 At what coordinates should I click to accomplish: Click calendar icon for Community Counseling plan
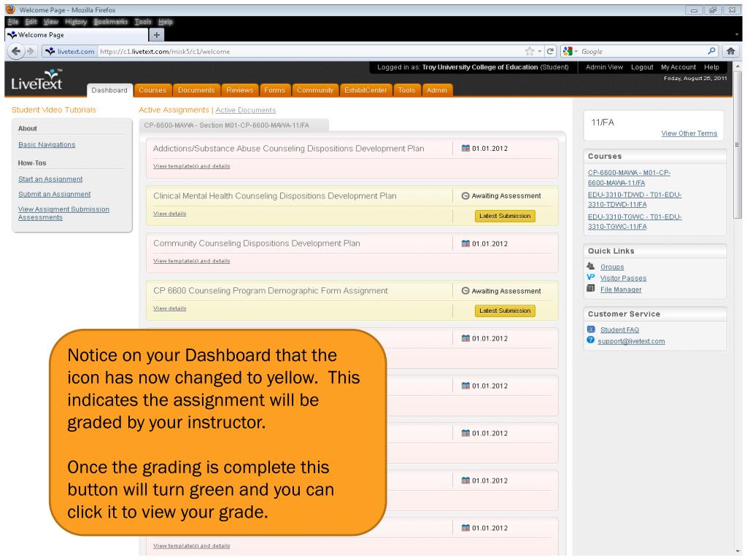(x=465, y=244)
